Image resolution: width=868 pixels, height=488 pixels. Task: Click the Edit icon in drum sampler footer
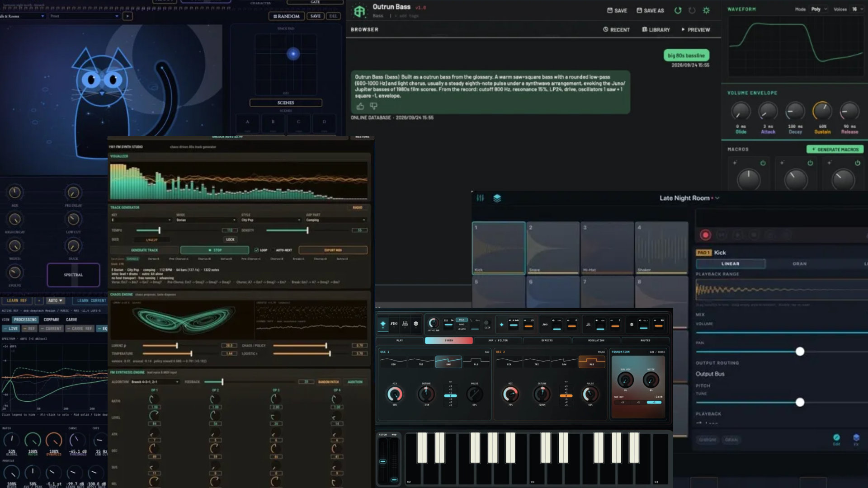click(x=836, y=439)
